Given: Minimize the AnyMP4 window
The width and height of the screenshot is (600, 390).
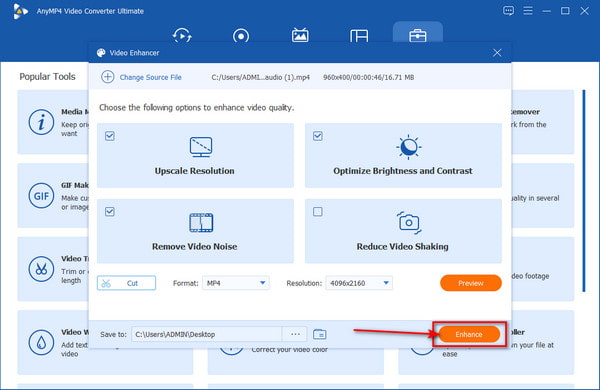Looking at the screenshot, I should click(x=546, y=11).
